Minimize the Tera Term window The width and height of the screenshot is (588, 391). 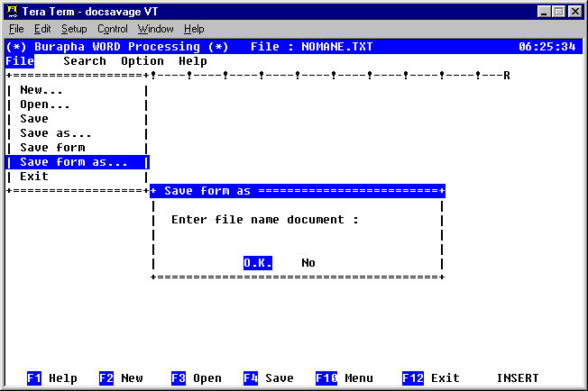point(544,12)
